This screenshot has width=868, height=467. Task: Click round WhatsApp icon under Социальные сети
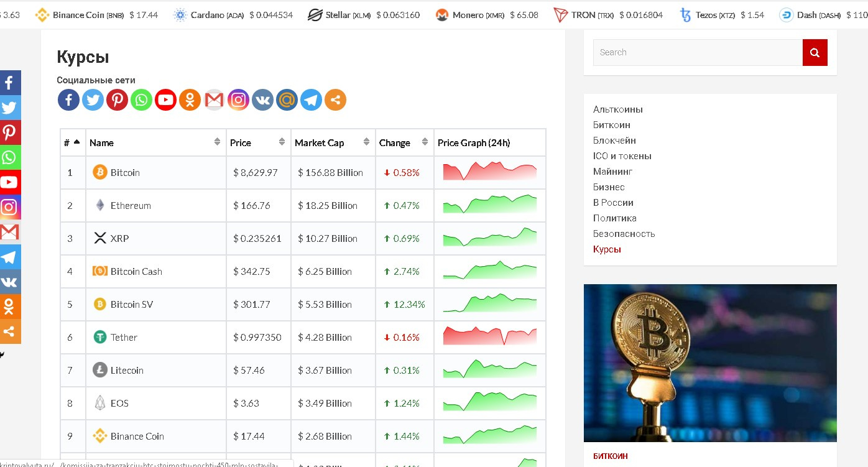141,99
